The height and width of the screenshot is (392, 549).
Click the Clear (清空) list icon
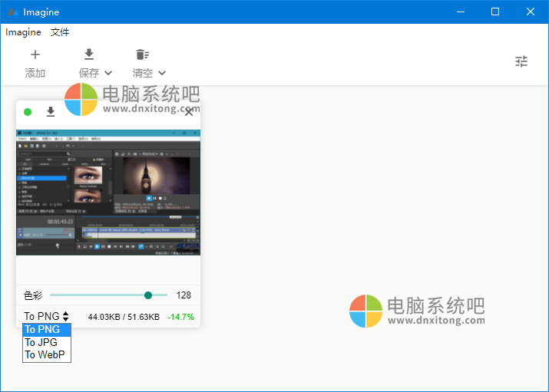pyautogui.click(x=142, y=54)
